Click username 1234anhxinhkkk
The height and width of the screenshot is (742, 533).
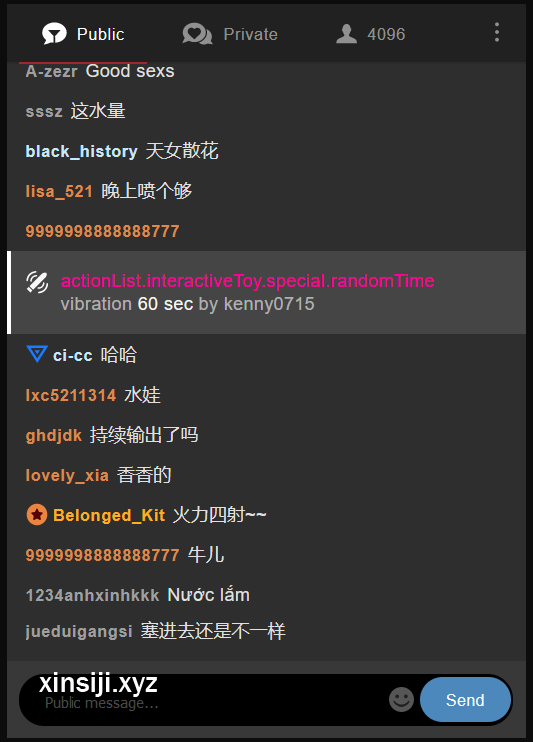pos(92,595)
